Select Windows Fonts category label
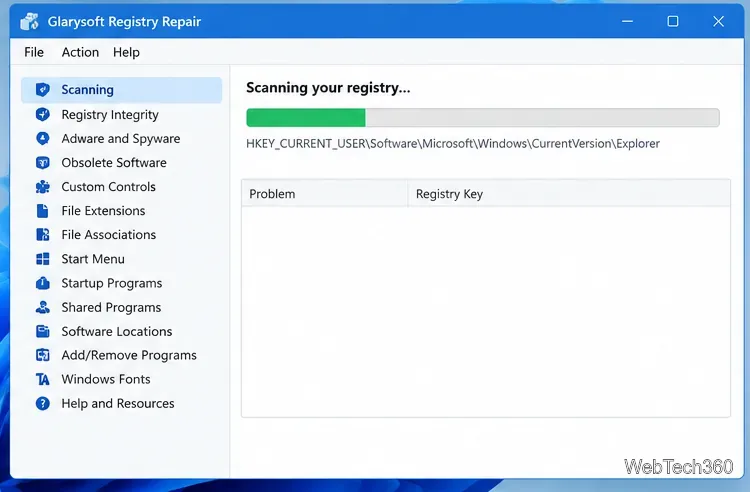 (x=106, y=379)
